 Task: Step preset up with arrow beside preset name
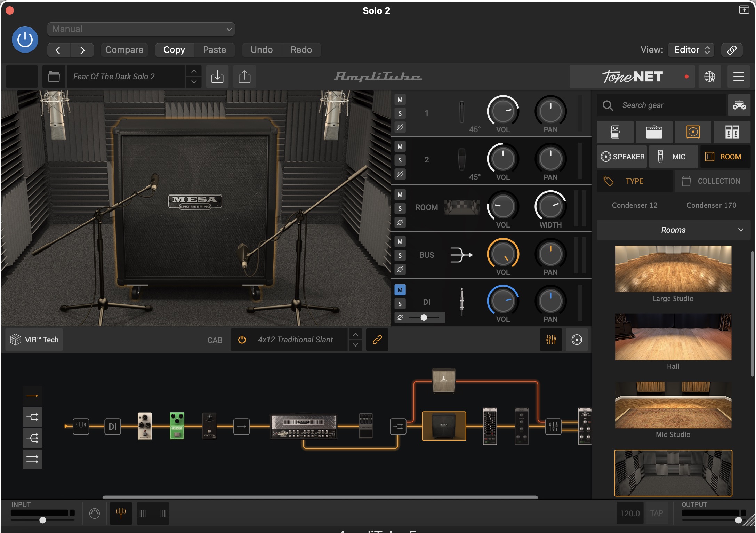point(194,71)
